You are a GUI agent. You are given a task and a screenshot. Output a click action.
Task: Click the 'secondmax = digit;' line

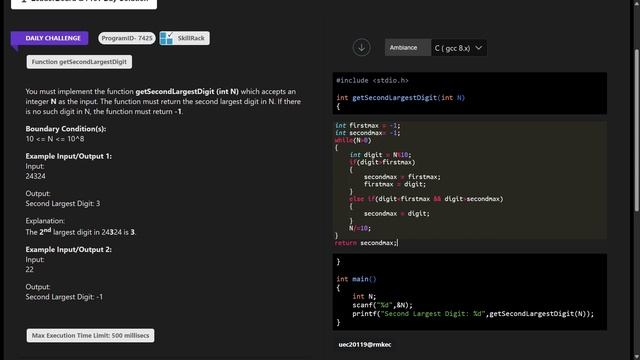[x=396, y=214]
